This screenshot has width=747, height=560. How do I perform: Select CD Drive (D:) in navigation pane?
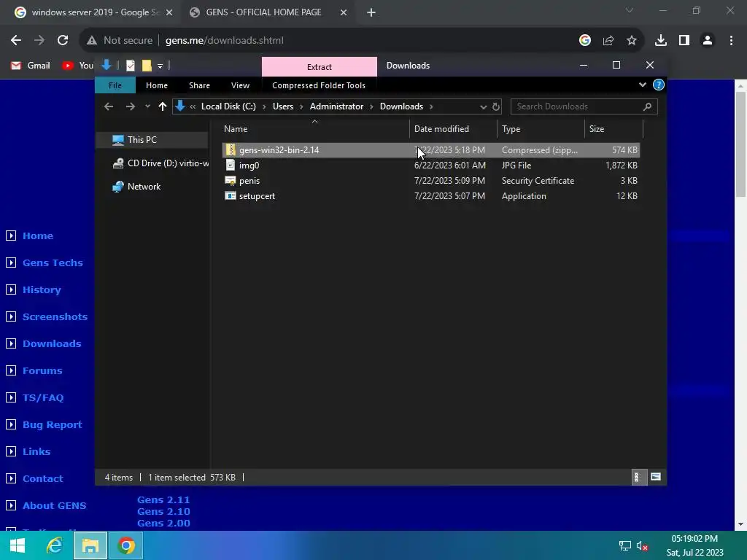[x=160, y=163]
